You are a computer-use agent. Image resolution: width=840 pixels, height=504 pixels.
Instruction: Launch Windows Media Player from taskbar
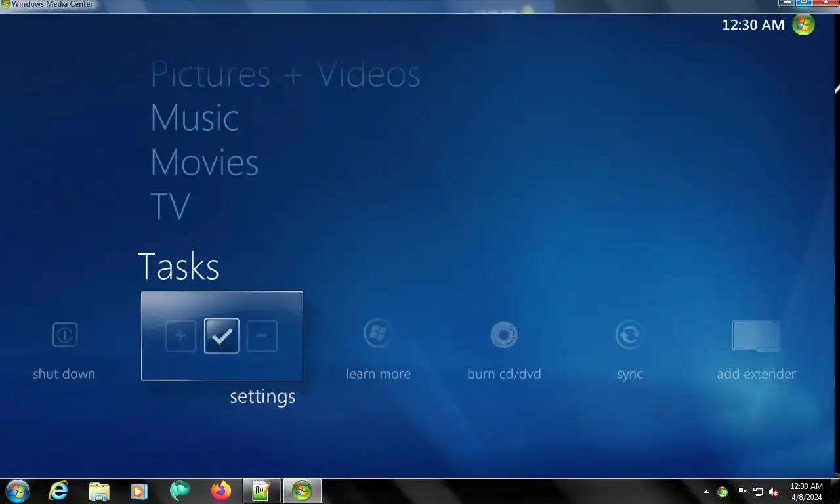(139, 491)
